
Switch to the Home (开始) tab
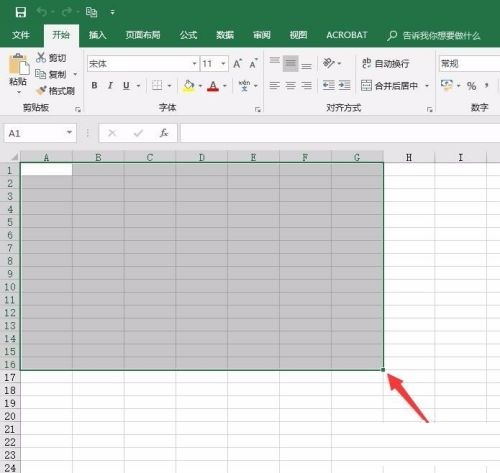click(61, 35)
